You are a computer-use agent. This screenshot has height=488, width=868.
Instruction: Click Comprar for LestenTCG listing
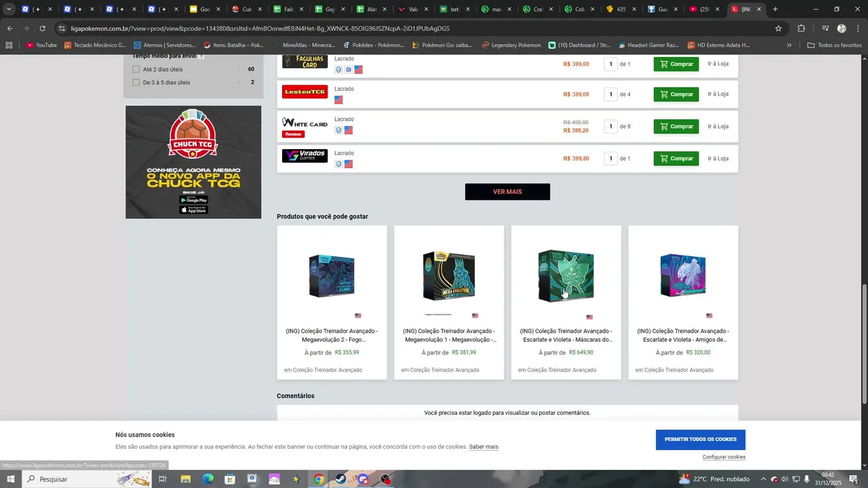click(676, 94)
